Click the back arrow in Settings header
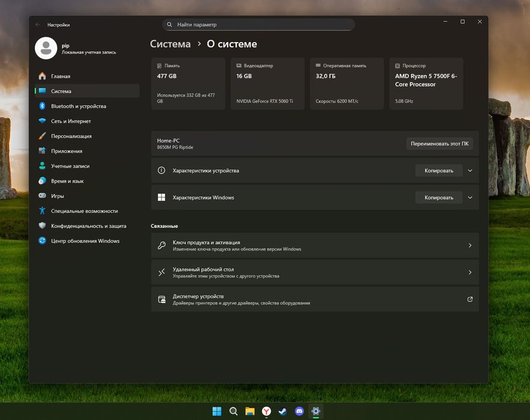This screenshot has width=530, height=420. [x=38, y=25]
